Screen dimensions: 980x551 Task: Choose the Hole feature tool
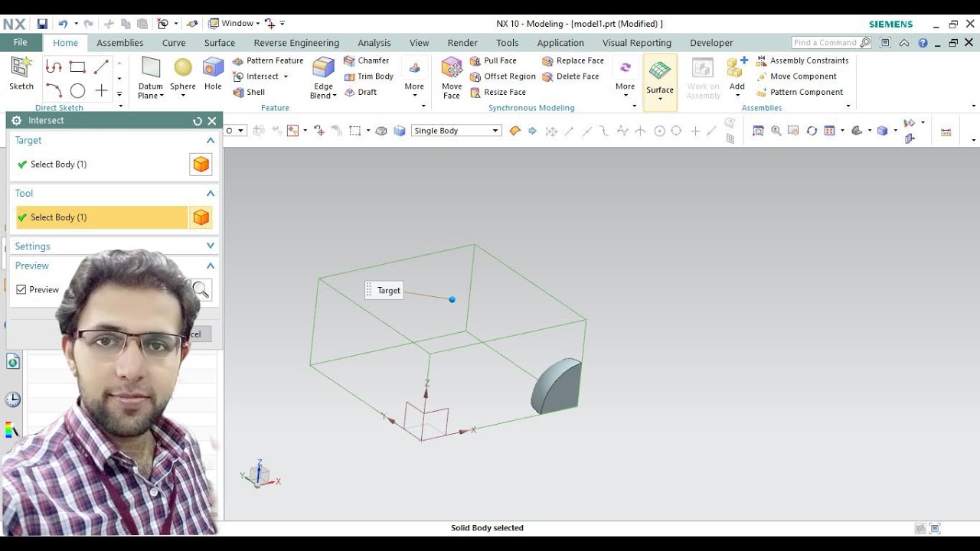tap(213, 74)
